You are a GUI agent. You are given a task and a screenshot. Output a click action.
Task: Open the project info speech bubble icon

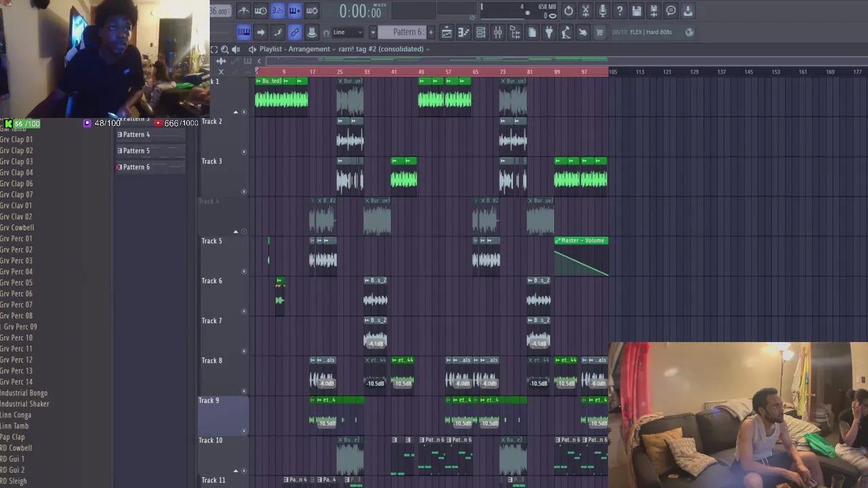tap(671, 10)
